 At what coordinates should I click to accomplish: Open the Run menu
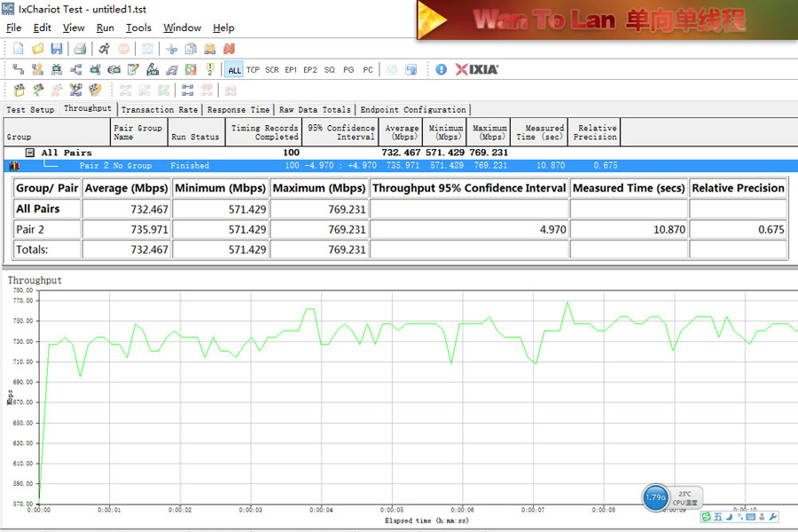pyautogui.click(x=105, y=27)
